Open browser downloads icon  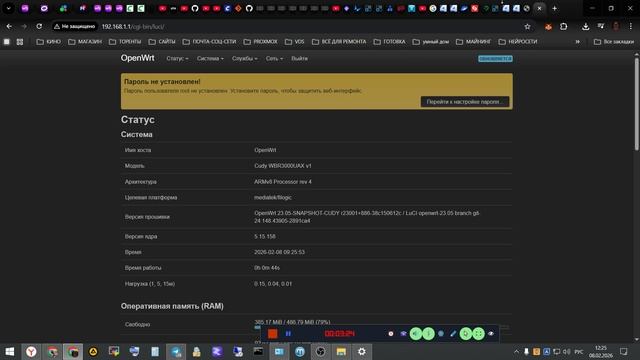tap(585, 27)
